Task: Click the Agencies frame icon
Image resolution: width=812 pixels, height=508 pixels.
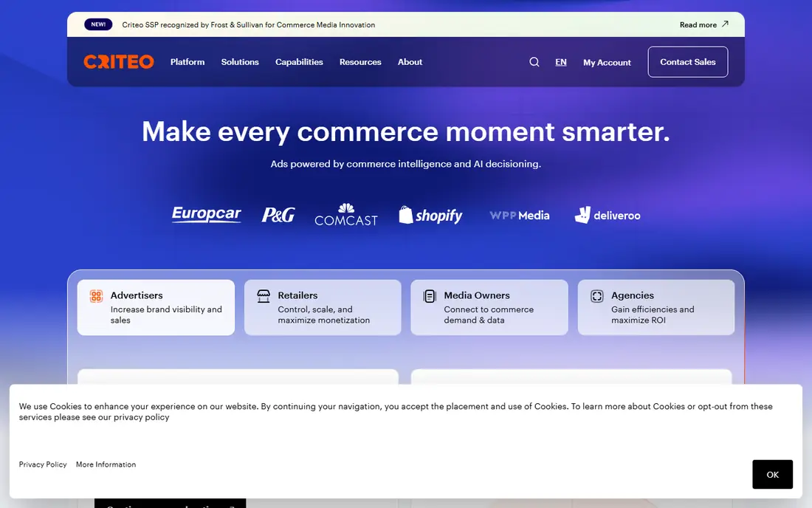Action: point(597,296)
